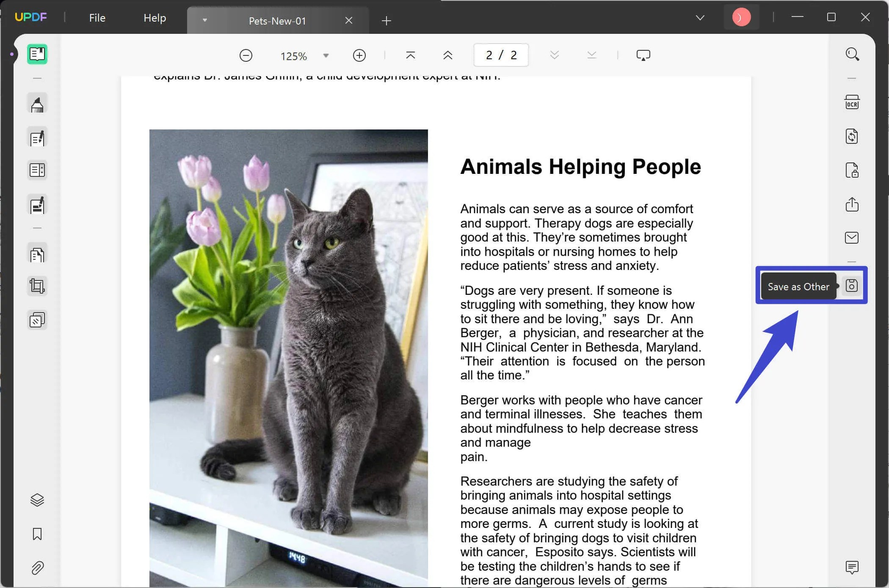Click the Save as Other icon
The height and width of the screenshot is (588, 889).
(852, 286)
